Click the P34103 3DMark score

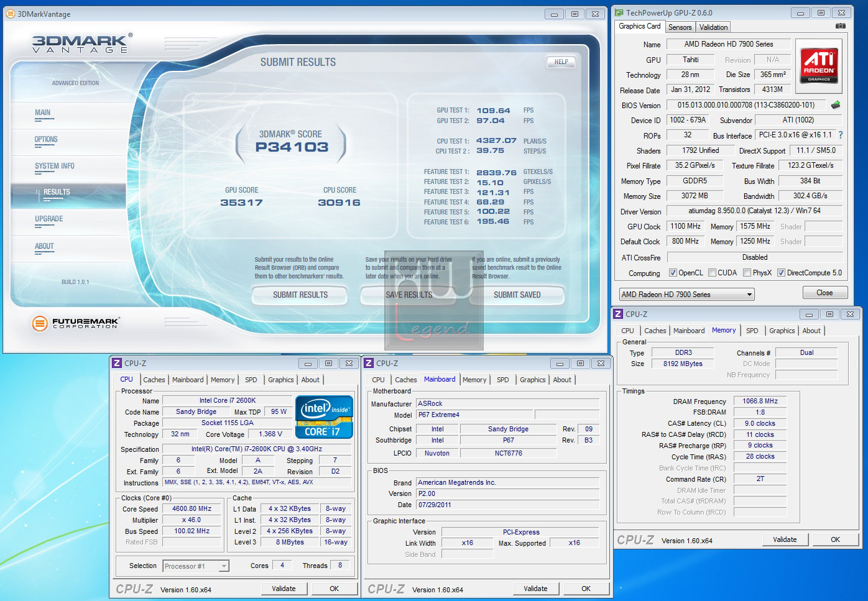click(292, 147)
